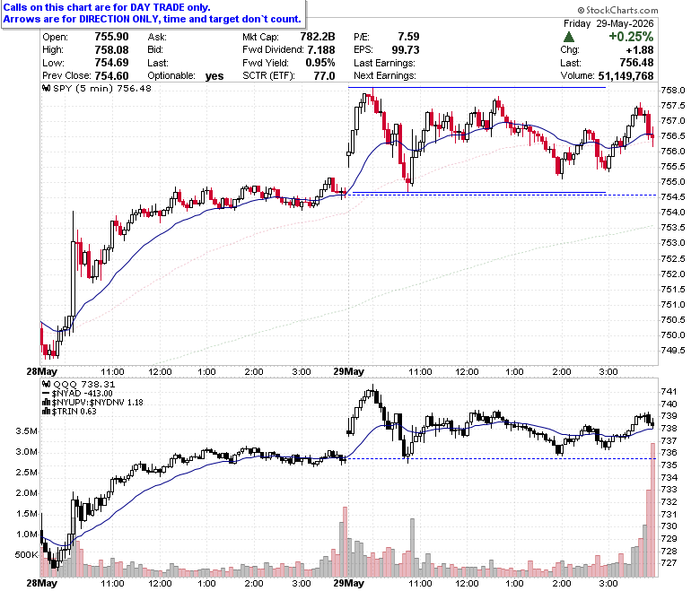The image size is (700, 591).
Task: Click the $NYUPV:$NYDNV bar legend icon
Action: [46, 403]
